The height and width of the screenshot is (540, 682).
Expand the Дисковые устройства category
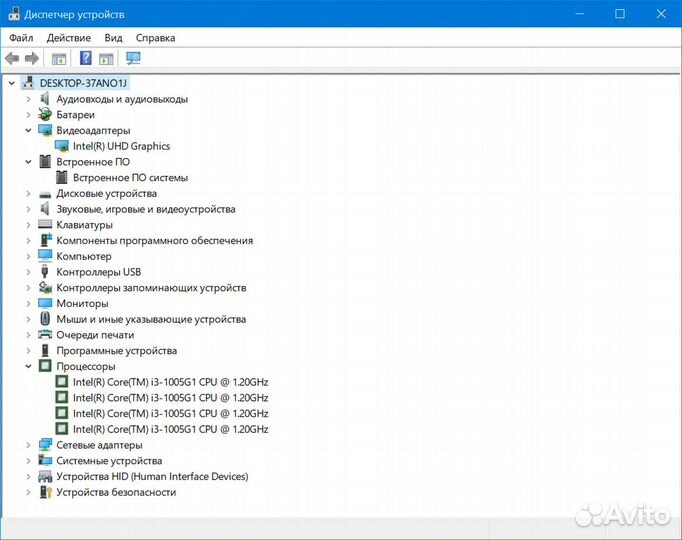tap(29, 193)
